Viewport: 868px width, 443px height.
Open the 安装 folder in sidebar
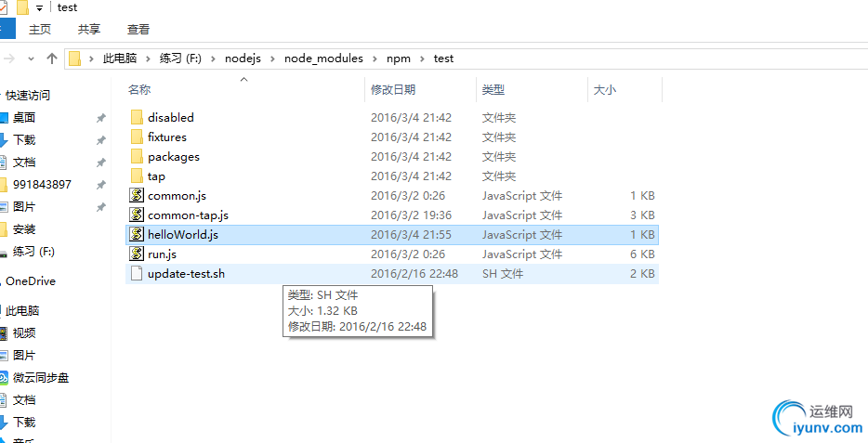(24, 229)
